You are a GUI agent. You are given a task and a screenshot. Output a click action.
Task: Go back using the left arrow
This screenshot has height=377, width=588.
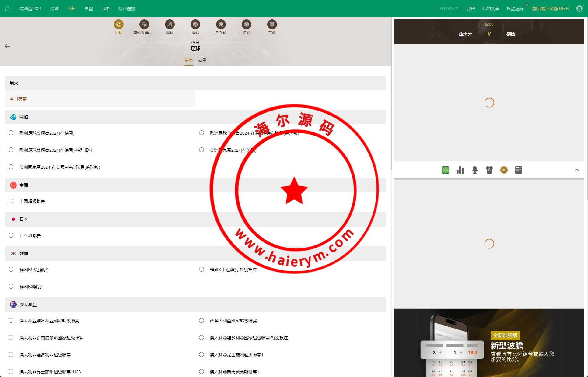tap(7, 46)
